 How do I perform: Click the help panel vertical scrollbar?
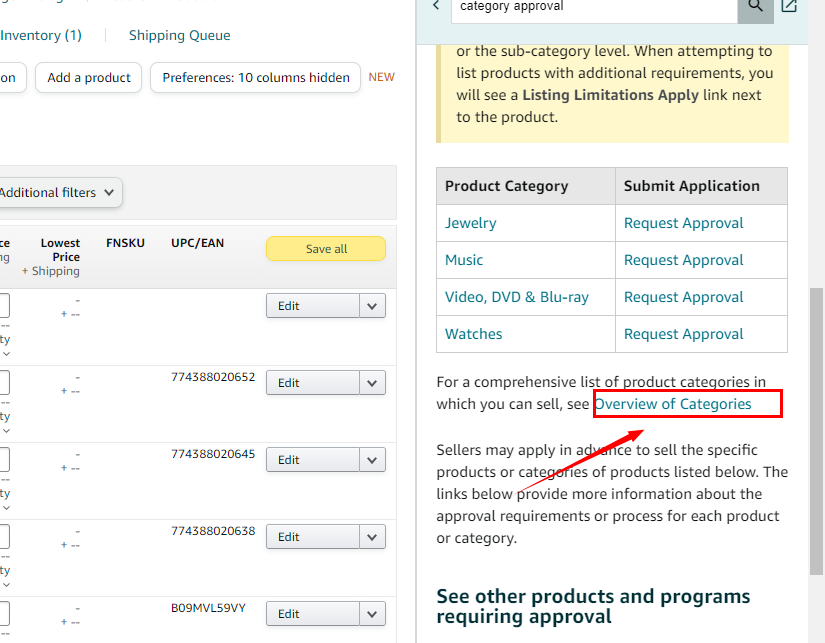[816, 350]
